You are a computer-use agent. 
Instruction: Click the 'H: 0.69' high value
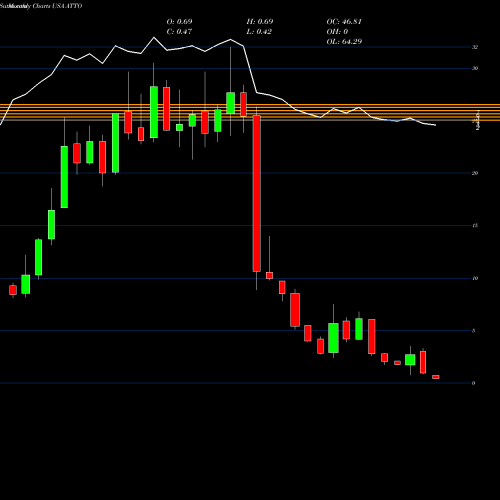click(x=260, y=22)
